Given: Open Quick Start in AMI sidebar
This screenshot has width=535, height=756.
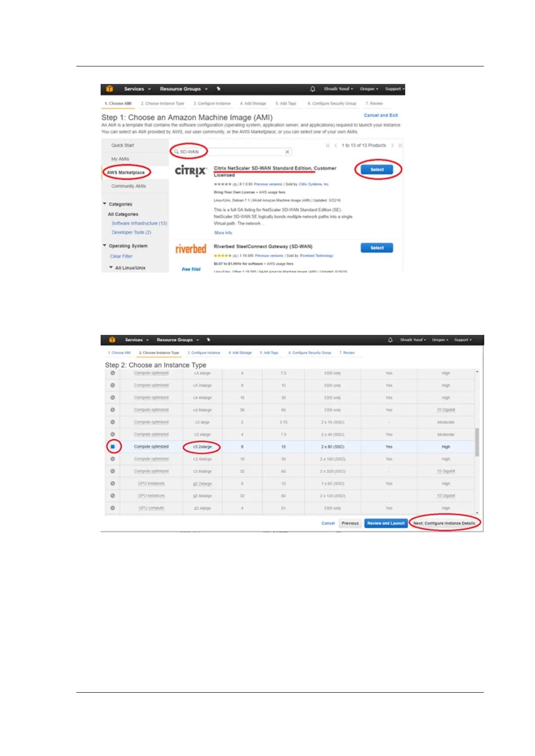Looking at the screenshot, I should coord(123,145).
